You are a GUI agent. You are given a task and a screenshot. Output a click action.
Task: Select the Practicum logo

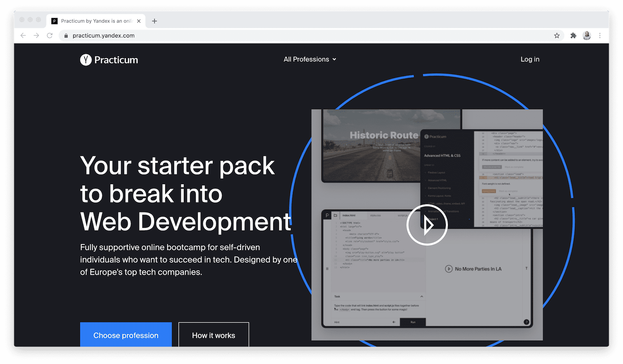coord(108,59)
